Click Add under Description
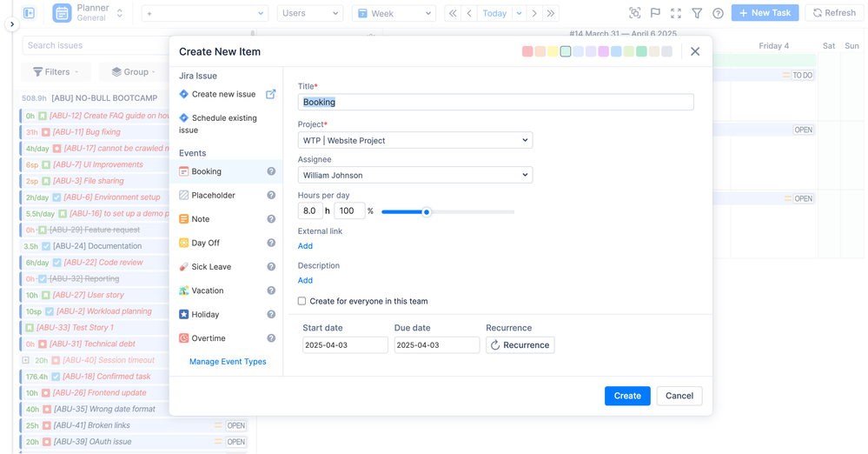The width and height of the screenshot is (868, 454). pyautogui.click(x=305, y=281)
